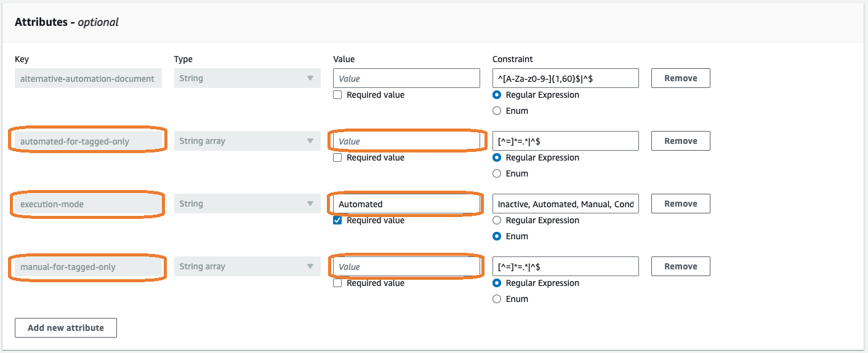This screenshot has width=868, height=353.
Task: Open the execution-mode Type dropdown
Action: click(247, 204)
